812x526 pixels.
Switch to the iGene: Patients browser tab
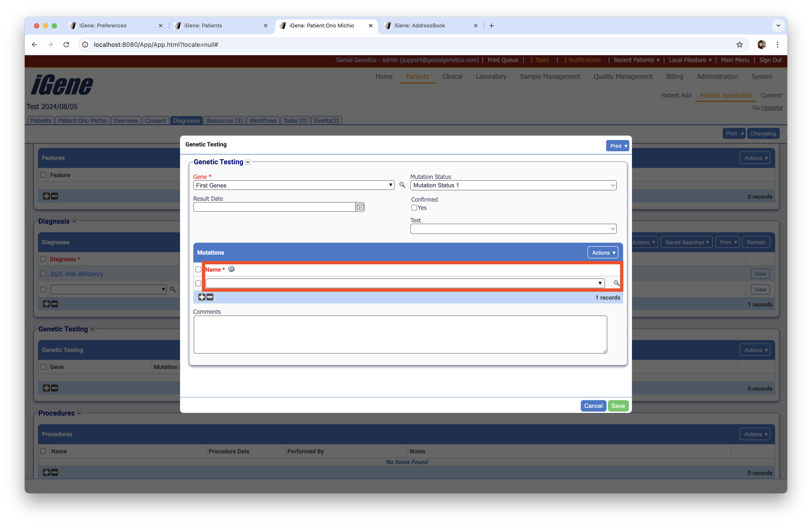(203, 26)
